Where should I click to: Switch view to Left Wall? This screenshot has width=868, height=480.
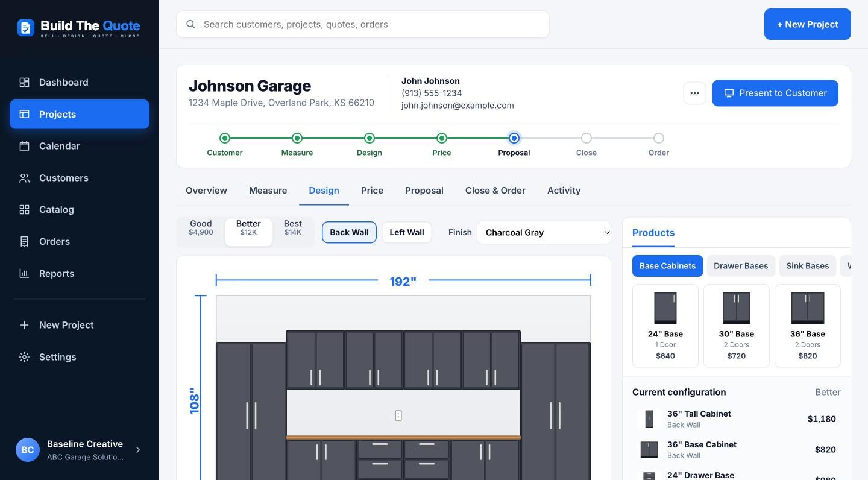(407, 232)
